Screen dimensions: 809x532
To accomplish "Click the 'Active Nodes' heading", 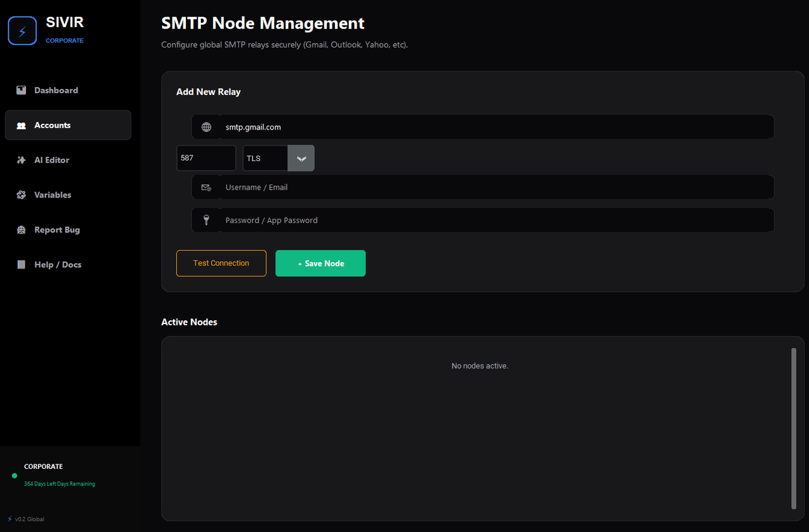I will tap(189, 322).
